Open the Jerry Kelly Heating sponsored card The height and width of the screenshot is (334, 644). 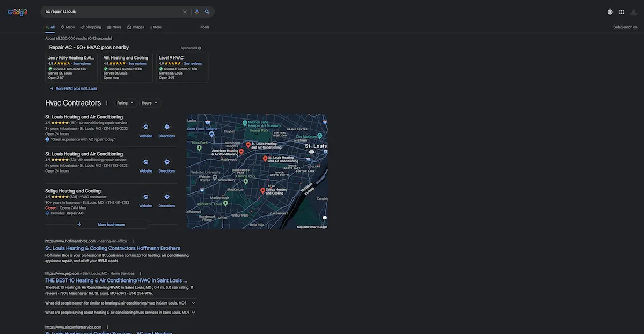click(71, 68)
